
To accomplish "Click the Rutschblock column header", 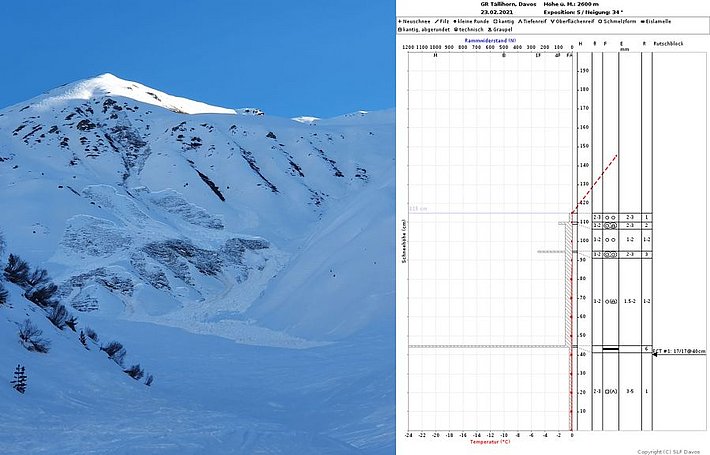I will coord(667,45).
